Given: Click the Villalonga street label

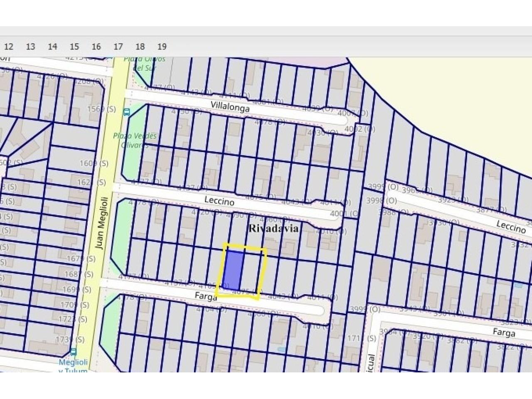Looking at the screenshot, I should tap(230, 106).
